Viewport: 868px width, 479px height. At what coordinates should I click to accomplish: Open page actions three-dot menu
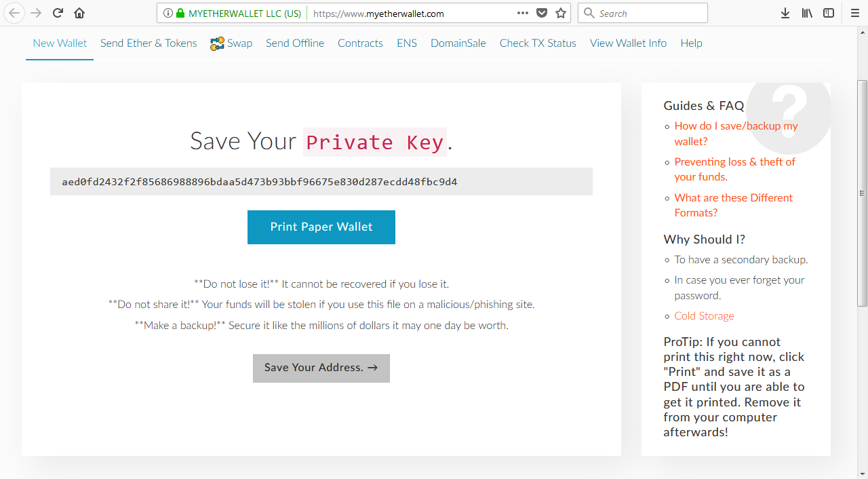(x=522, y=13)
